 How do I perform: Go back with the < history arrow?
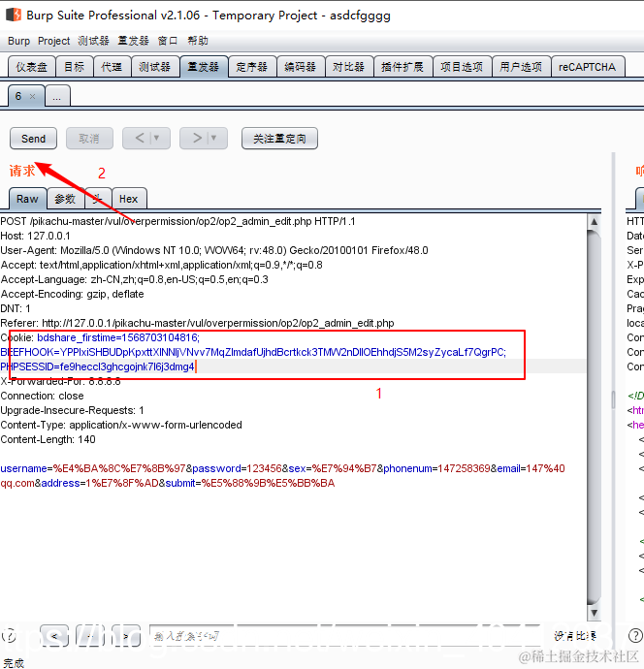140,139
